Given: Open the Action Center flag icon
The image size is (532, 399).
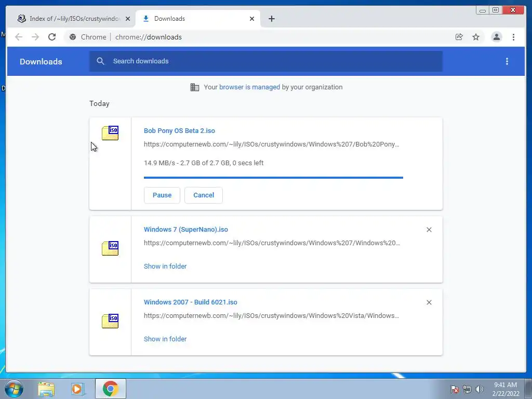Looking at the screenshot, I should click(454, 389).
